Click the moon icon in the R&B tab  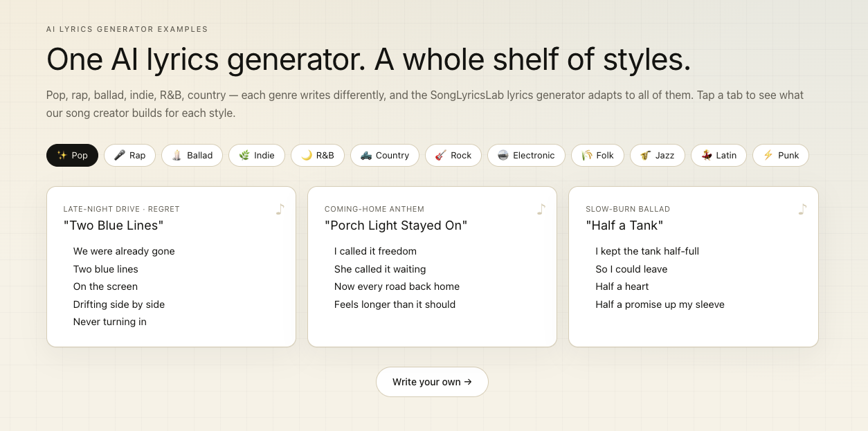click(306, 156)
